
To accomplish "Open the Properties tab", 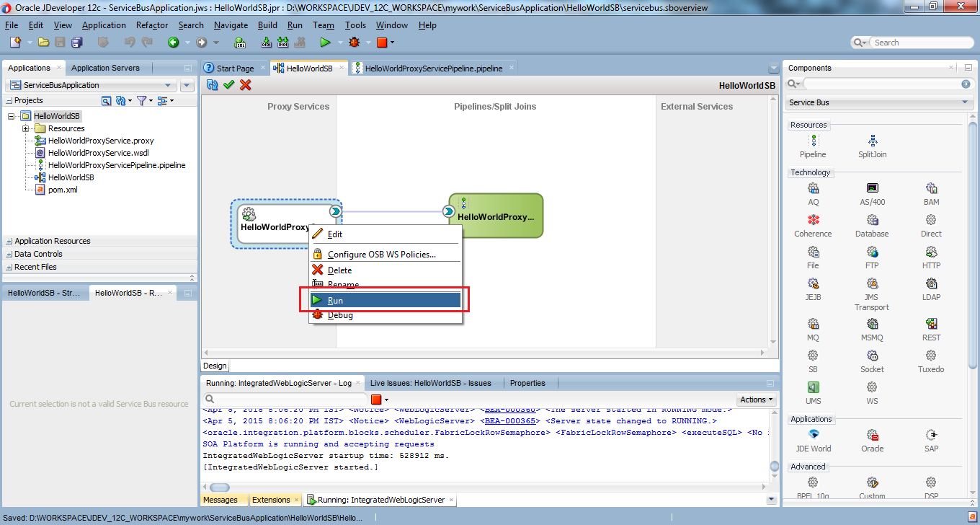I will [527, 383].
